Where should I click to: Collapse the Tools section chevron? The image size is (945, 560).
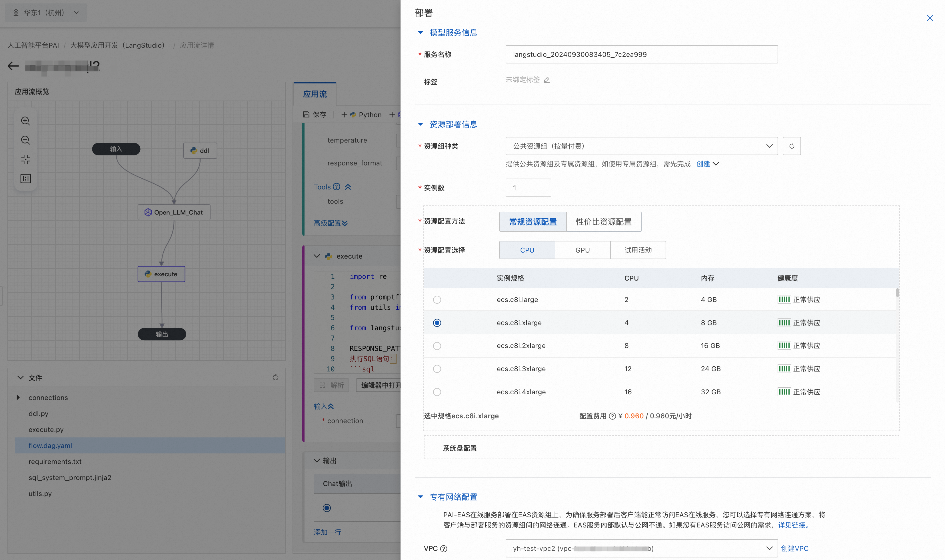[348, 187]
